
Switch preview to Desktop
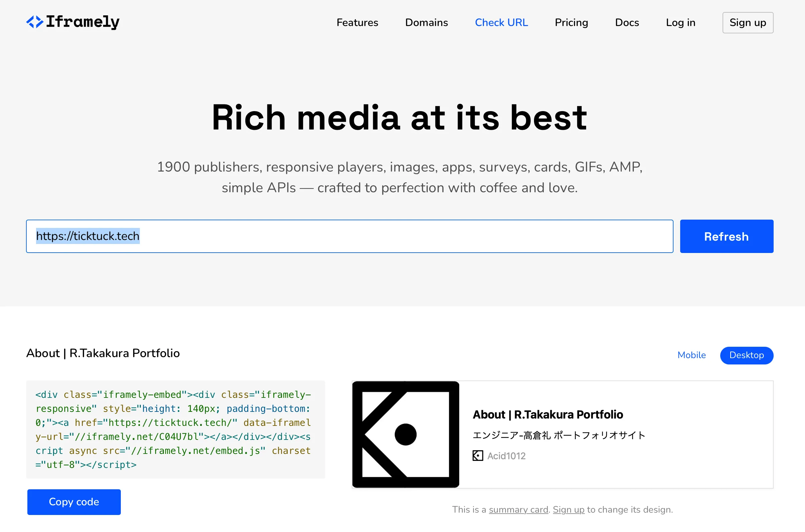(747, 355)
